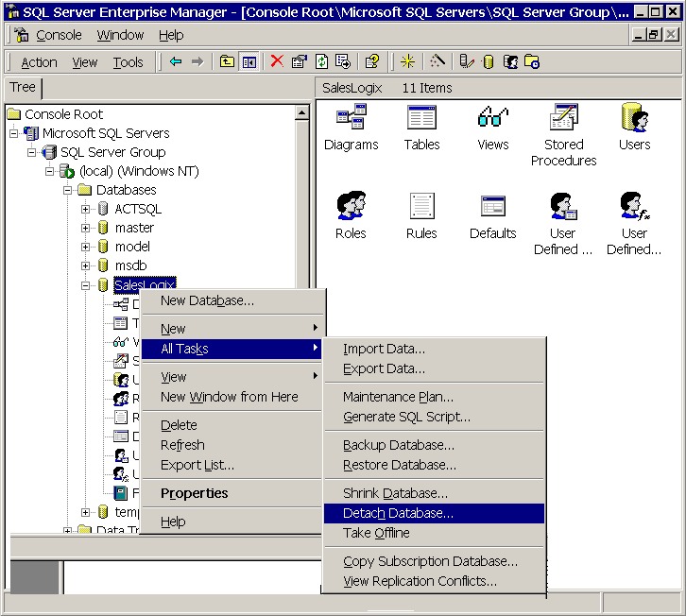Select Export List in context menu
The image size is (686, 616).
pyautogui.click(x=232, y=465)
